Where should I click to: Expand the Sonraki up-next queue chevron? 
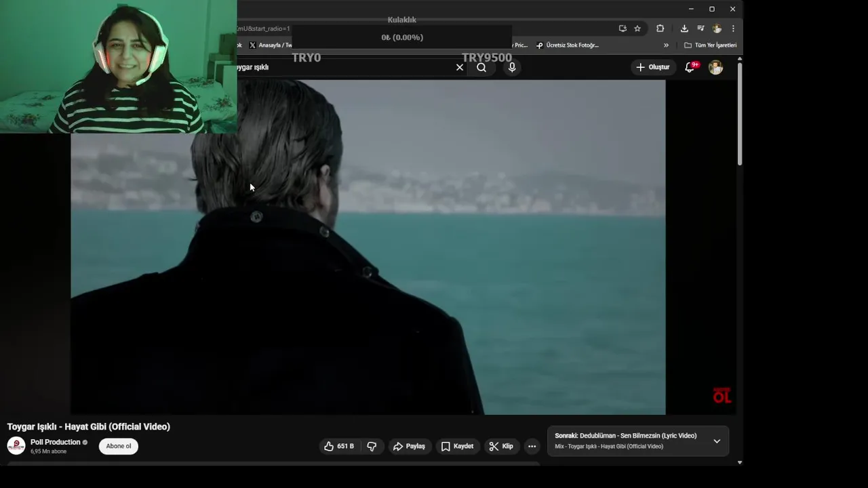point(717,441)
